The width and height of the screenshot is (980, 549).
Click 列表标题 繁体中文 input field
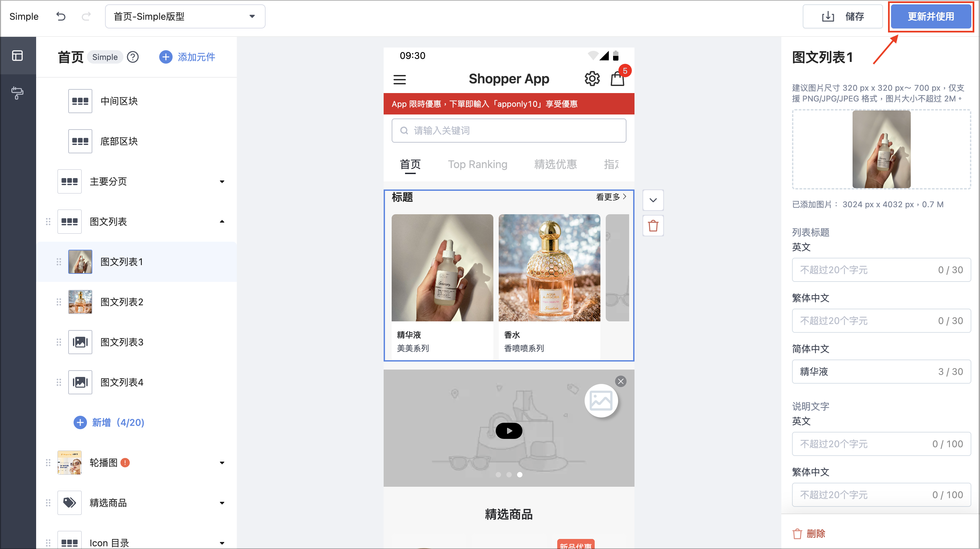click(881, 321)
